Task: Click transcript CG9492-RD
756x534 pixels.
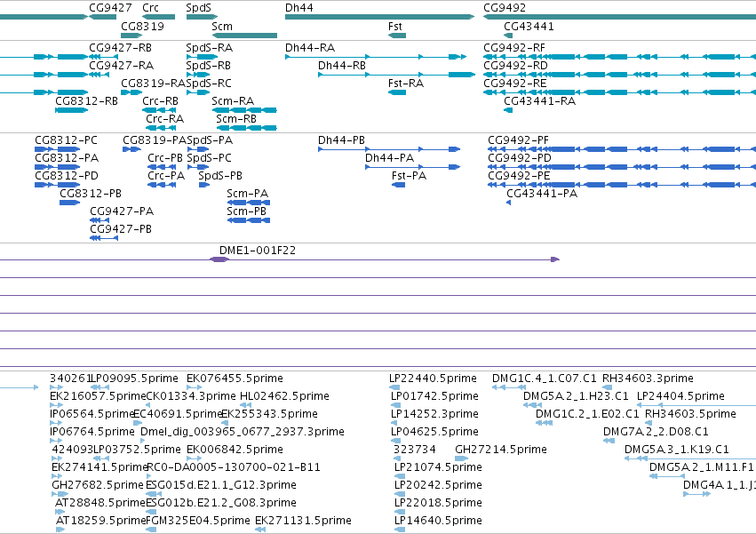Action: [x=619, y=75]
